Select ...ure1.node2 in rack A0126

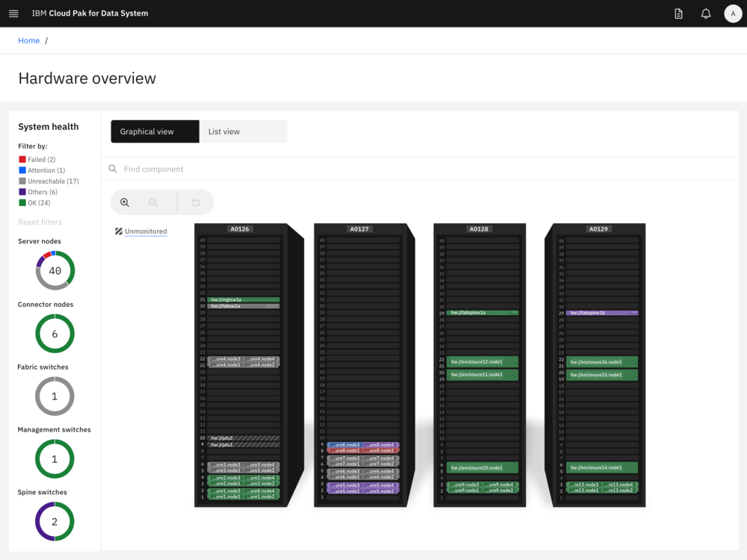click(261, 497)
